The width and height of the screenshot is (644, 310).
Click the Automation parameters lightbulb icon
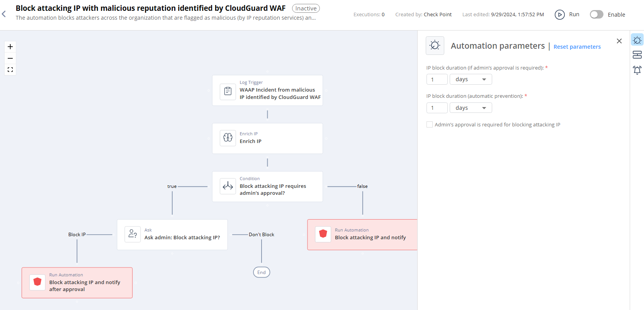click(x=435, y=46)
